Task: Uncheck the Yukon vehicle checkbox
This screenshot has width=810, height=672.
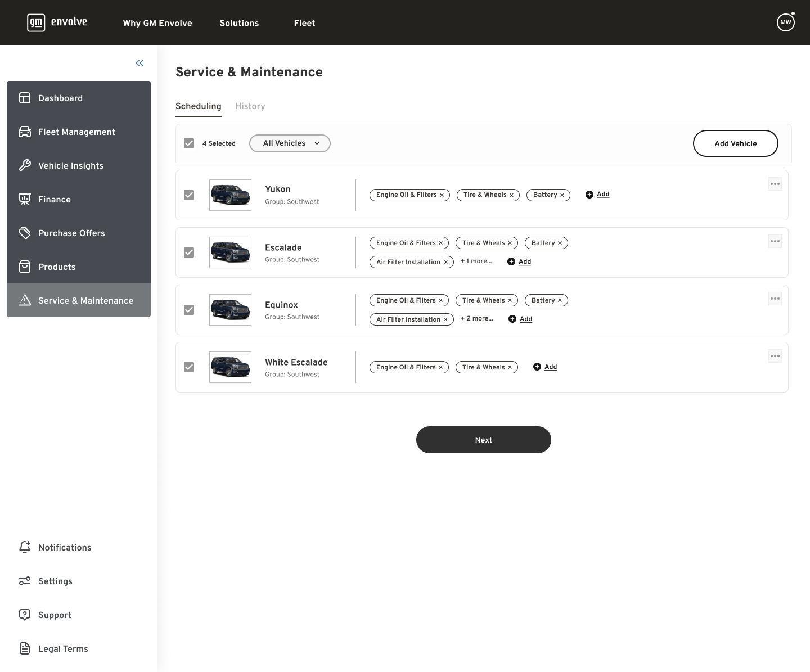Action: coord(189,195)
